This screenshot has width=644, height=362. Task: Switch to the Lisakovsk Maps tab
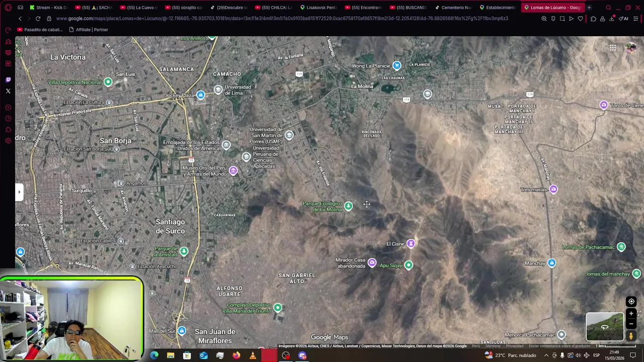click(x=318, y=8)
